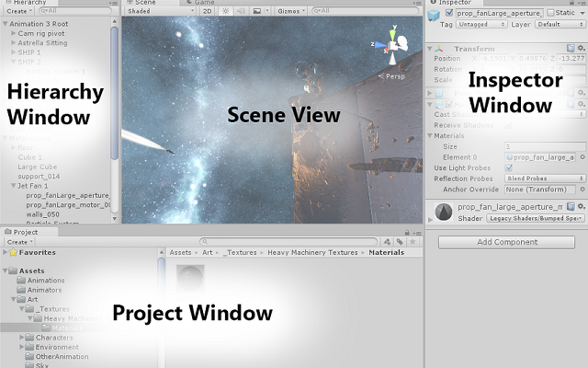Open the Gizmos dropdown
Image resolution: width=588 pixels, height=368 pixels.
coord(291,11)
